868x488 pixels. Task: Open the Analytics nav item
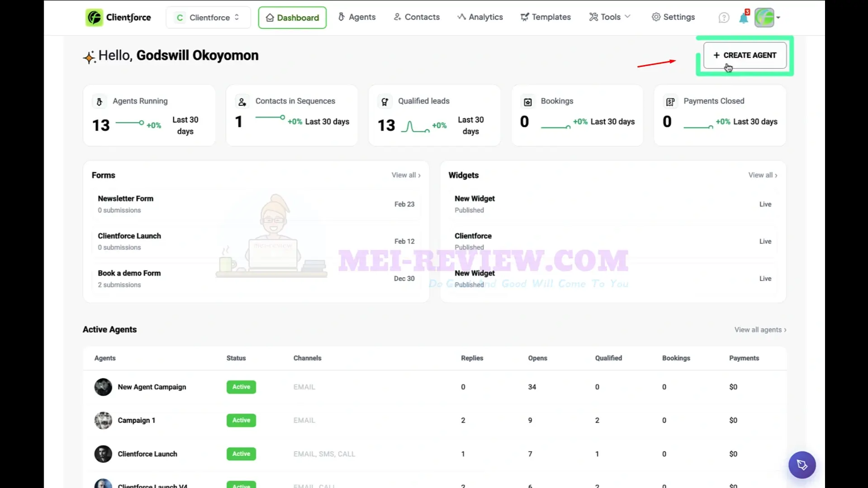[480, 17]
